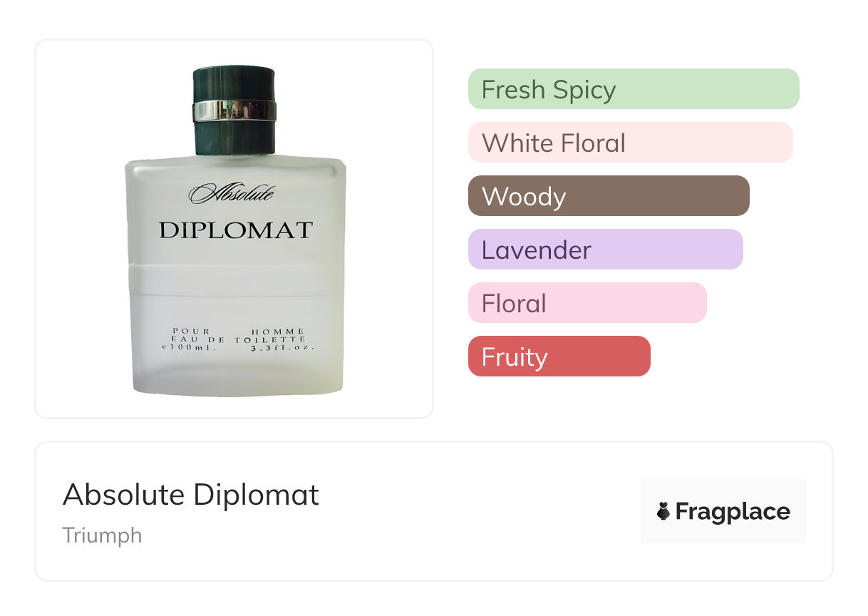Viewport: 868px width, 616px height.
Task: Select the red Fruity accord bar
Action: 559,356
